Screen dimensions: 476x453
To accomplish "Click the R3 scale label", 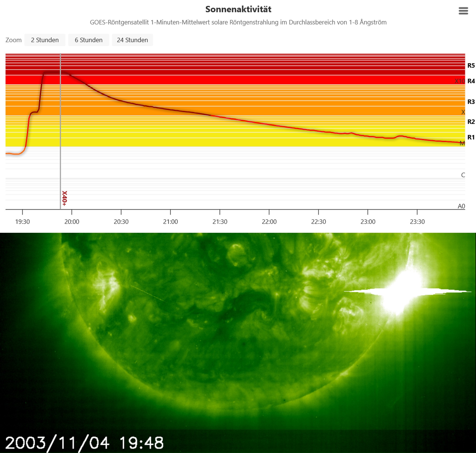I will click(x=471, y=102).
